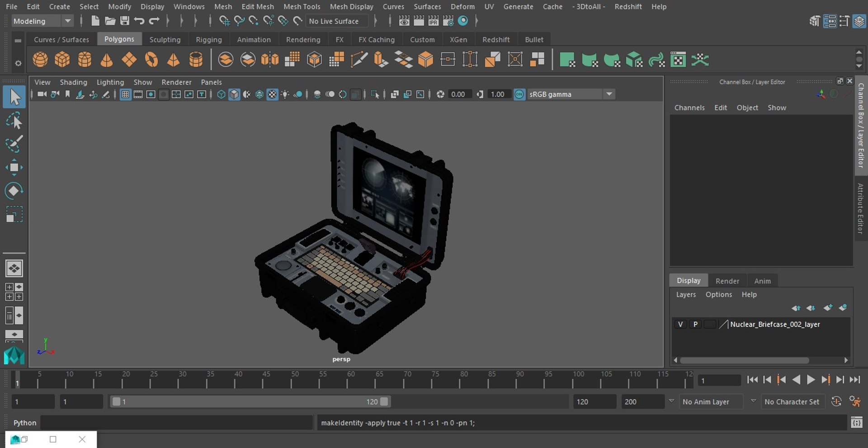The width and height of the screenshot is (868, 448).
Task: Activate the Paint selection tool
Action: click(x=14, y=144)
